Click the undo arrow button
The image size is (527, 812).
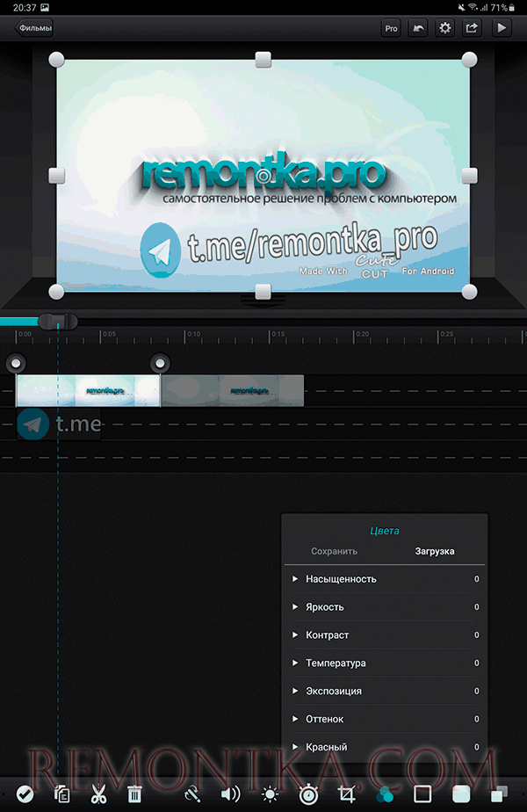(419, 28)
